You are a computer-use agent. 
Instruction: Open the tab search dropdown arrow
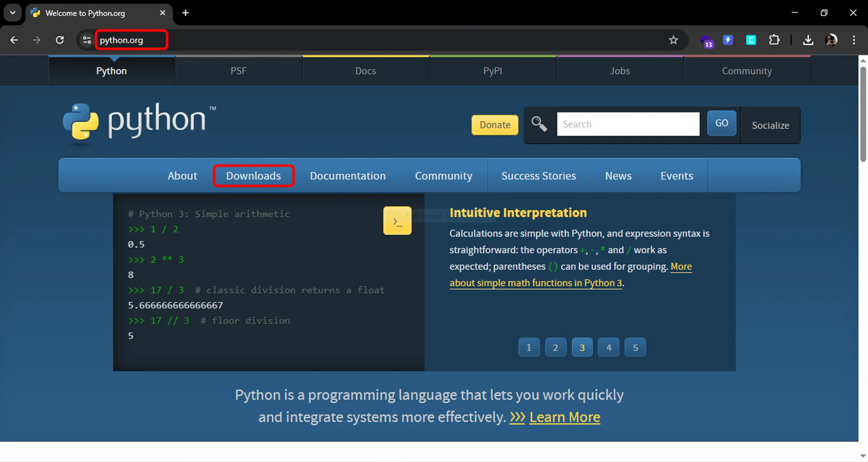click(x=13, y=13)
